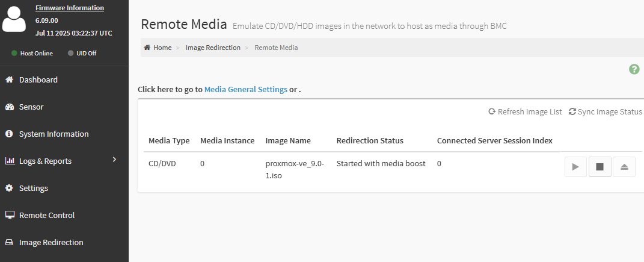This screenshot has height=262, width=644.
Task: Go to Media General Settings link
Action: point(245,89)
